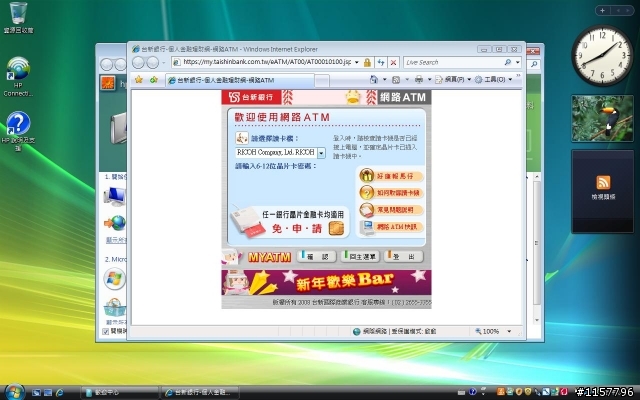Select the 台新銀行 網路ATM browser tab
Screen dimensions: 640x400
[x=240, y=80]
